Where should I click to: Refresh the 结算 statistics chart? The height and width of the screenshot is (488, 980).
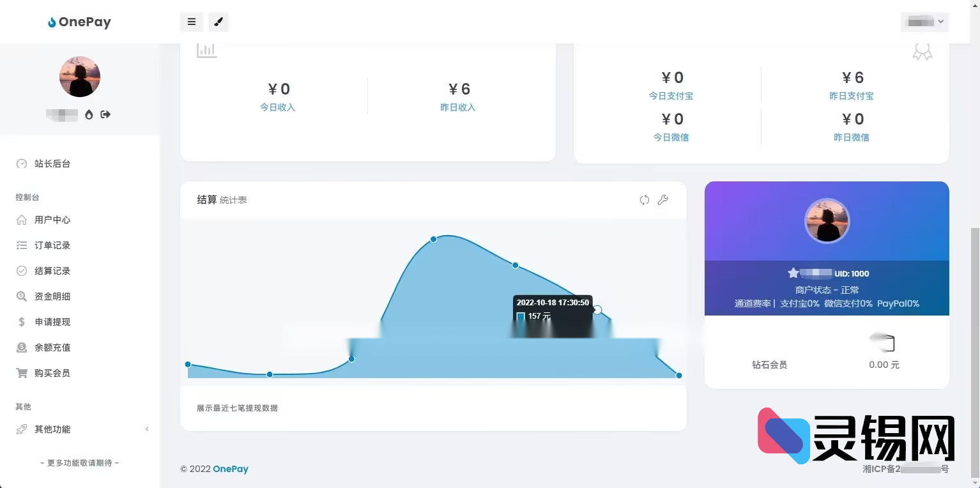point(645,200)
